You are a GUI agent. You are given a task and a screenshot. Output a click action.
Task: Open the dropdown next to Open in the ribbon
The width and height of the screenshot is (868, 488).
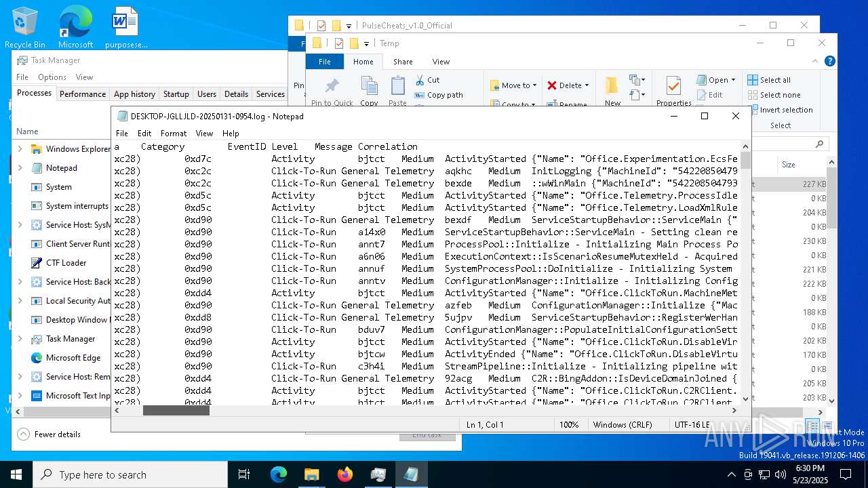tap(734, 80)
